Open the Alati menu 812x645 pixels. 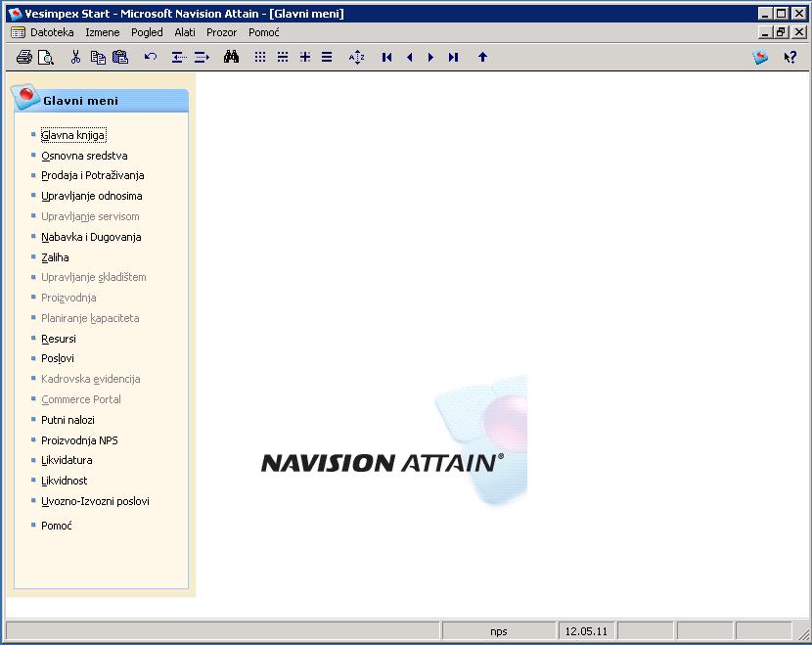(x=185, y=32)
